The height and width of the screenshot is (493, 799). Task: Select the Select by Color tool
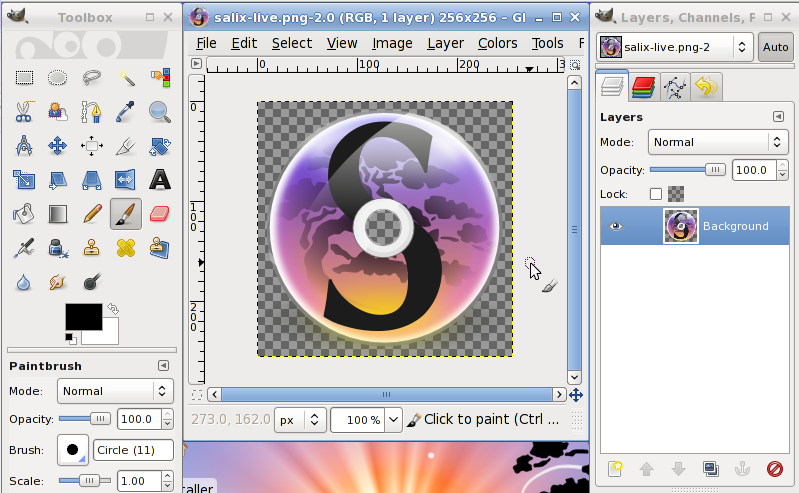tap(159, 77)
